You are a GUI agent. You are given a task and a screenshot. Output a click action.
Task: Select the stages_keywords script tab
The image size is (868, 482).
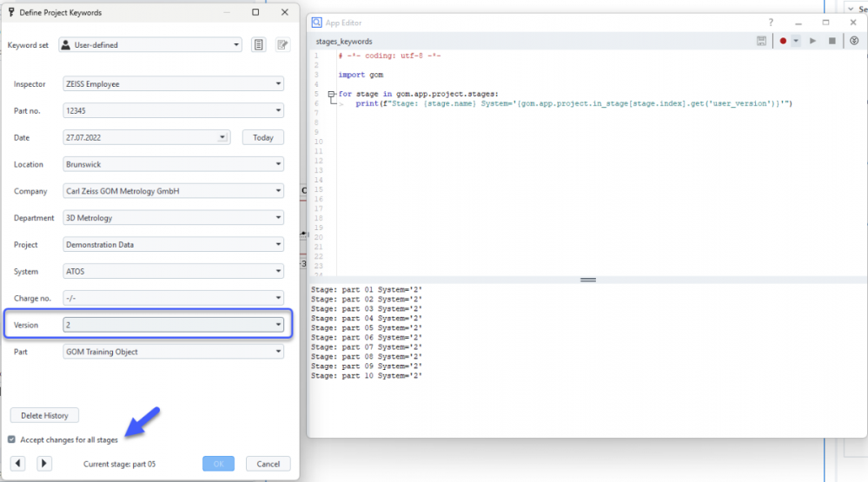pyautogui.click(x=344, y=41)
